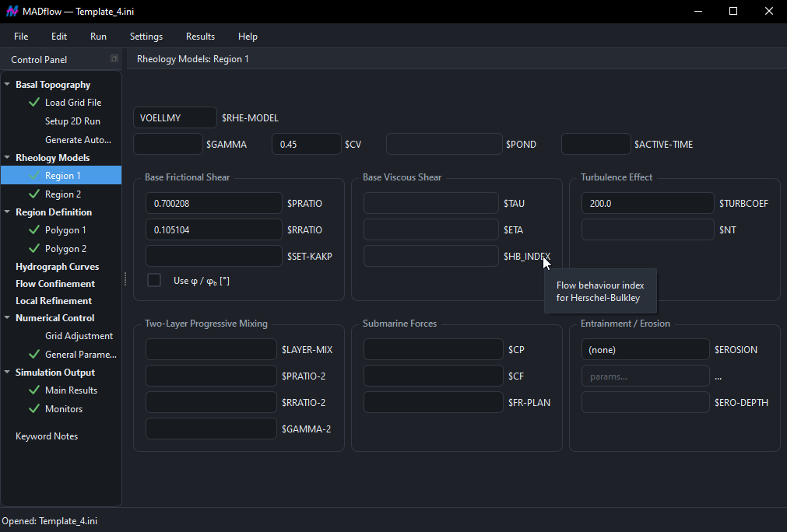Click the $CP input field
Viewport: 787px width, 532px height.
433,349
